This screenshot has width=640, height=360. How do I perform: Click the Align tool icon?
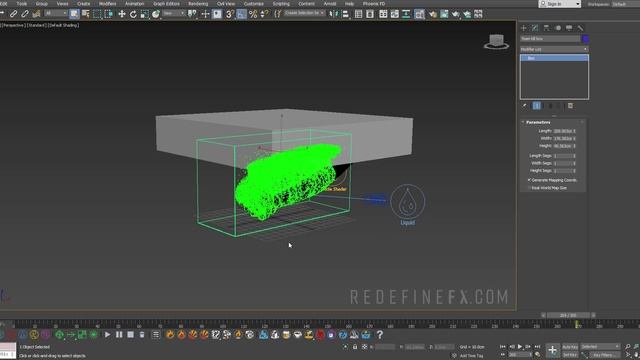coord(346,14)
